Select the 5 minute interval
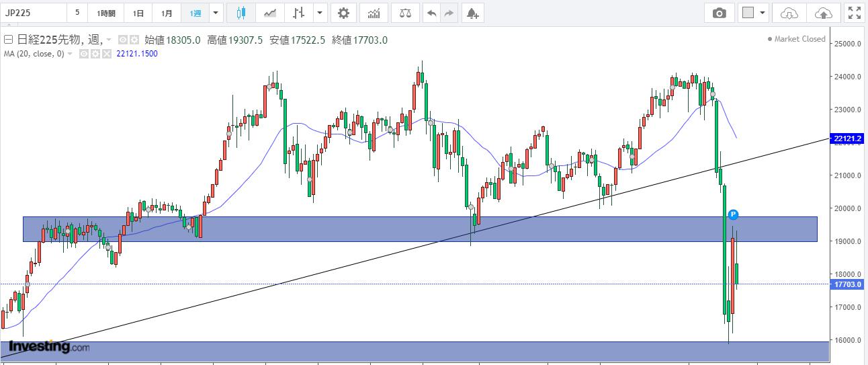868x365 pixels. [77, 13]
